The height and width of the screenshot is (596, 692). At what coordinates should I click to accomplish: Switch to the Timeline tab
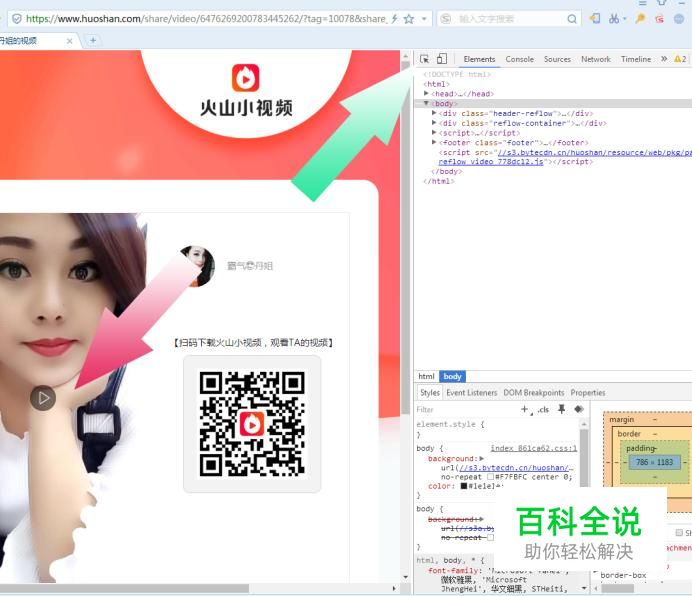tap(636, 59)
